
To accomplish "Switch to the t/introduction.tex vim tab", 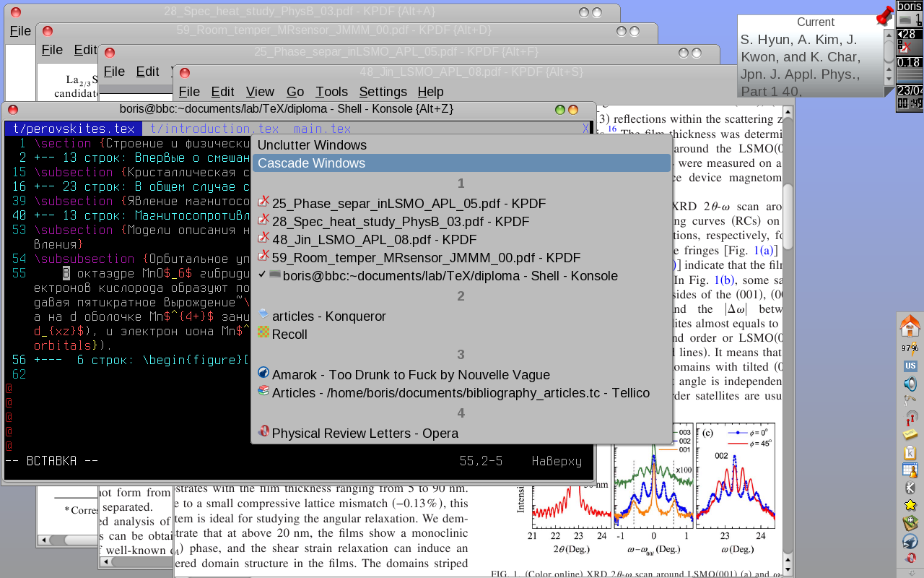I will tap(214, 129).
